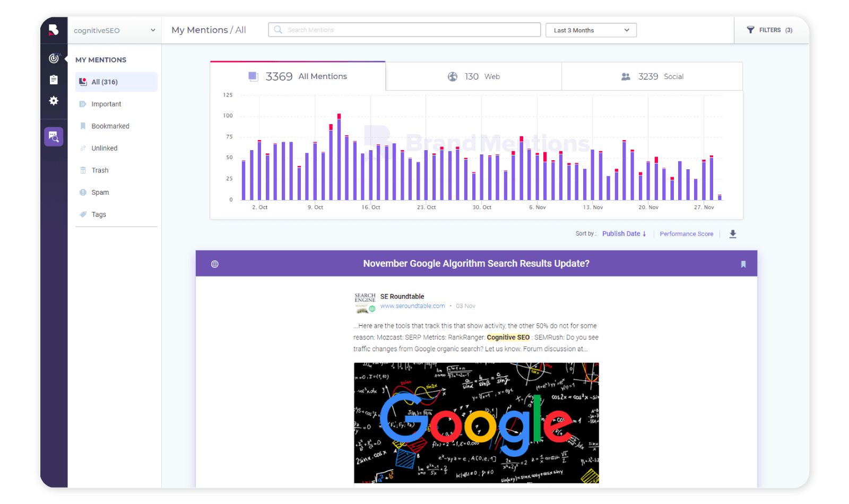Open the brand tracking dashboard icon

click(54, 58)
